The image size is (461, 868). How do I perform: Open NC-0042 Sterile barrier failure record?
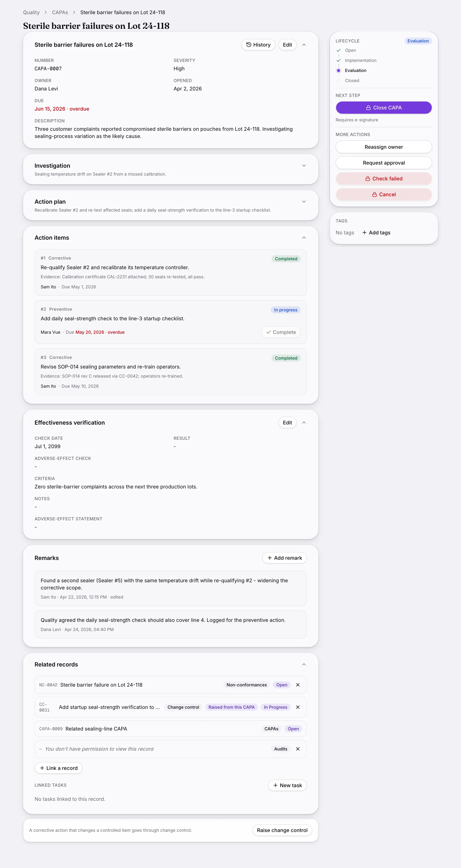(x=101, y=685)
